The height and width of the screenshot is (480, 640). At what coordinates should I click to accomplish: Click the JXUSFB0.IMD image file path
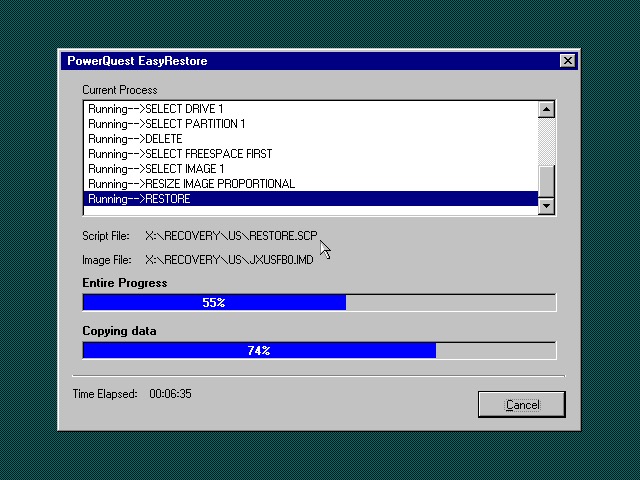point(229,259)
